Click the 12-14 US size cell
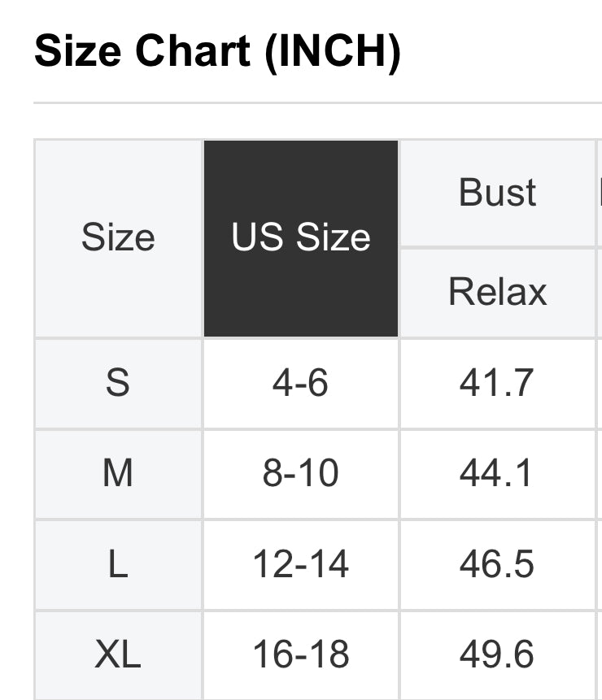The image size is (602, 700). click(301, 564)
